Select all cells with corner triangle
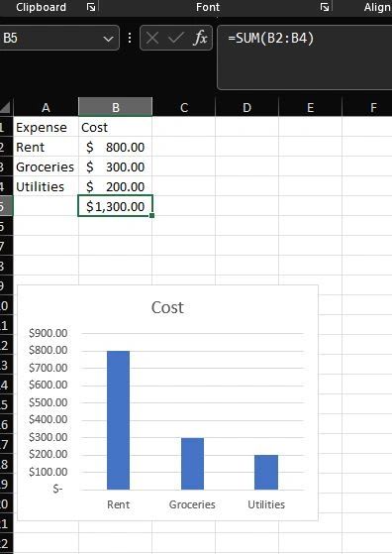 6,107
